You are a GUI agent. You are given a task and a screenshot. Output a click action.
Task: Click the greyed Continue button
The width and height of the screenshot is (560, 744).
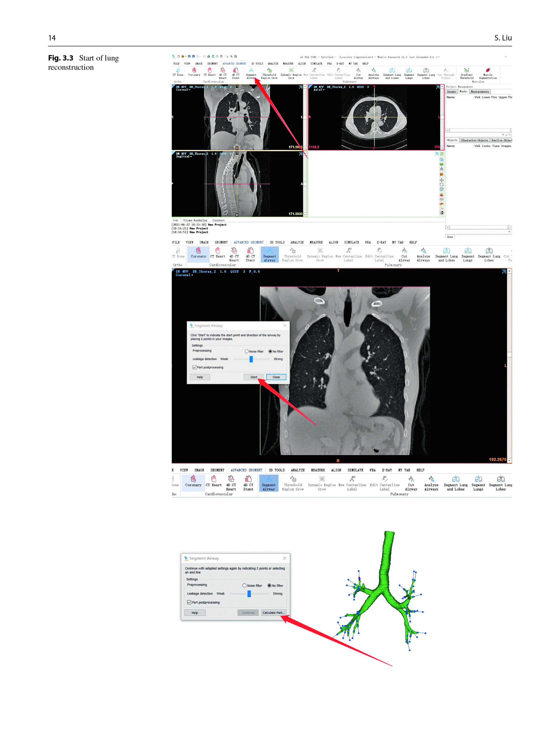pyautogui.click(x=248, y=613)
